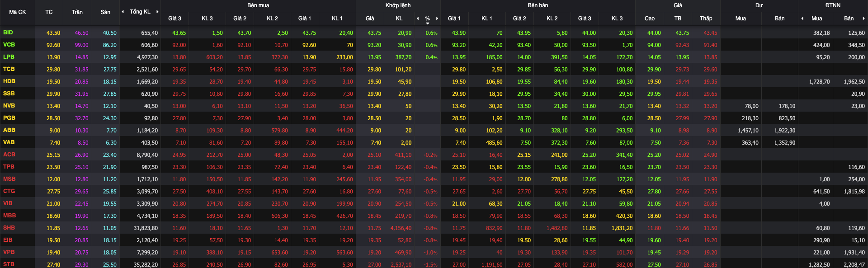Screen dimensions: 868x268
Task: Click the right arrow after ĐTNN Bán
Action: click(863, 19)
